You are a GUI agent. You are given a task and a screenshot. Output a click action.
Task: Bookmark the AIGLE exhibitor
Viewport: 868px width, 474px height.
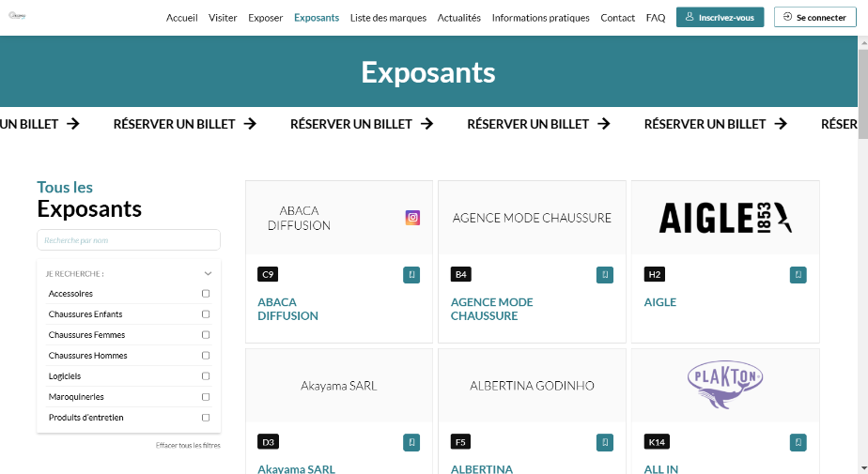pos(798,275)
